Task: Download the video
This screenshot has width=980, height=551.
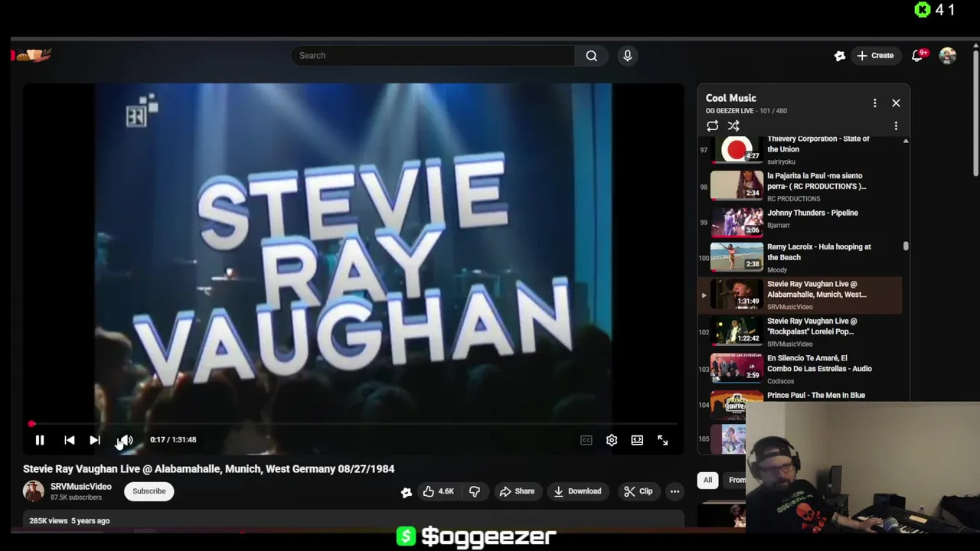Action: point(577,491)
